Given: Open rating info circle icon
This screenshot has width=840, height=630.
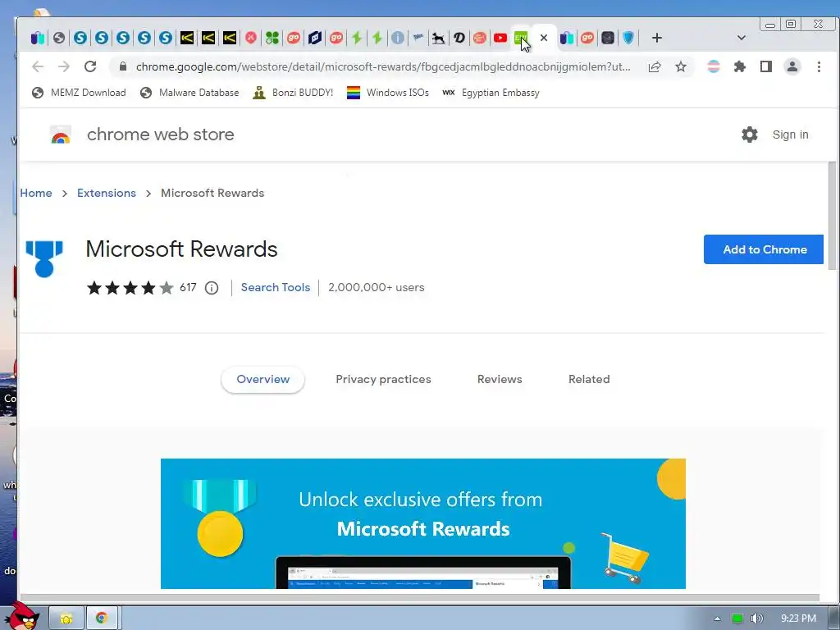Looking at the screenshot, I should click(212, 288).
